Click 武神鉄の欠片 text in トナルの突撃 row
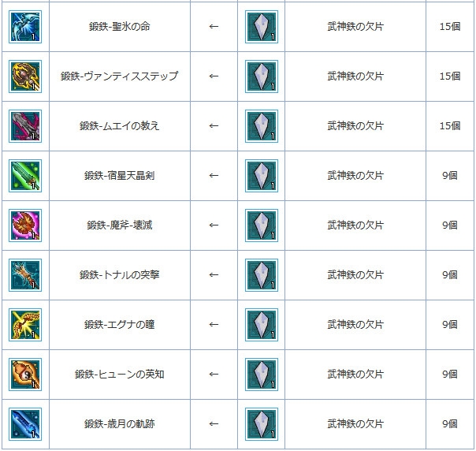476x451 pixels. [x=355, y=275]
